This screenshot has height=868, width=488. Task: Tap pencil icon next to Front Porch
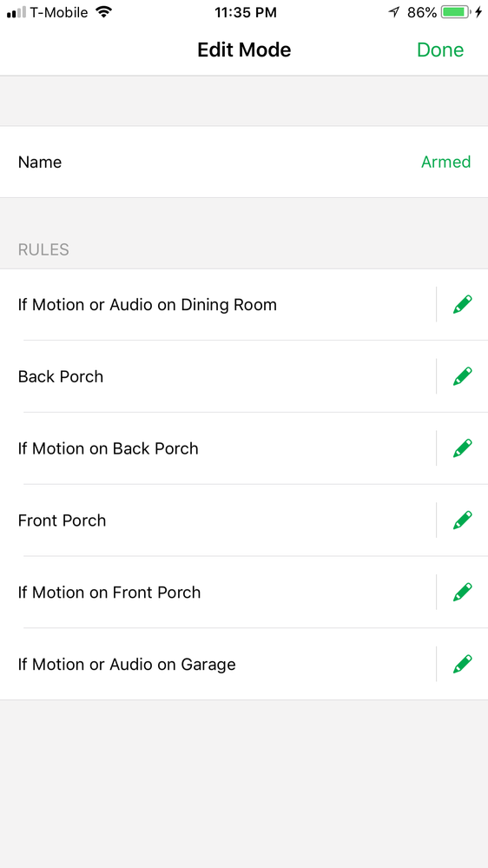463,520
